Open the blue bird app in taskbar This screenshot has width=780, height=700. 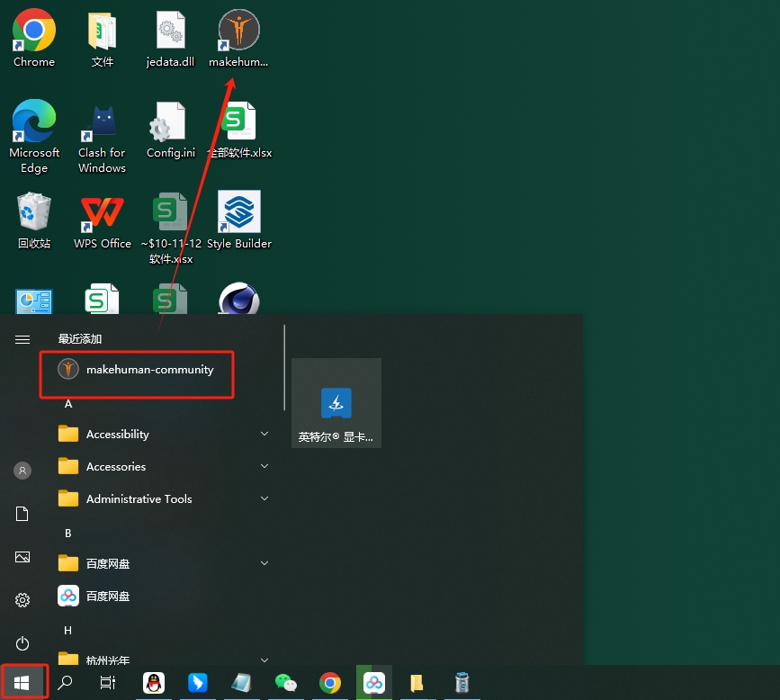click(x=198, y=683)
